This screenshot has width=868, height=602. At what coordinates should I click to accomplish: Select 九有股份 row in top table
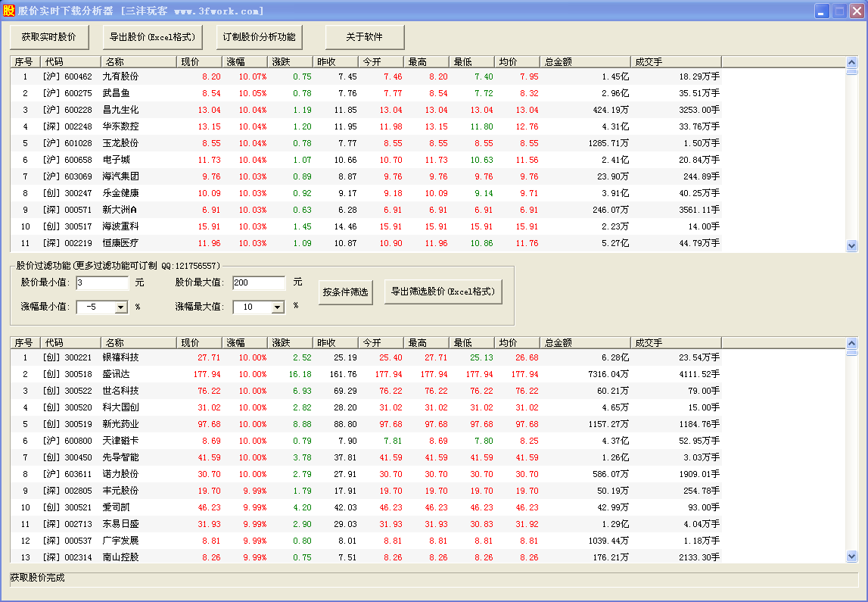121,76
